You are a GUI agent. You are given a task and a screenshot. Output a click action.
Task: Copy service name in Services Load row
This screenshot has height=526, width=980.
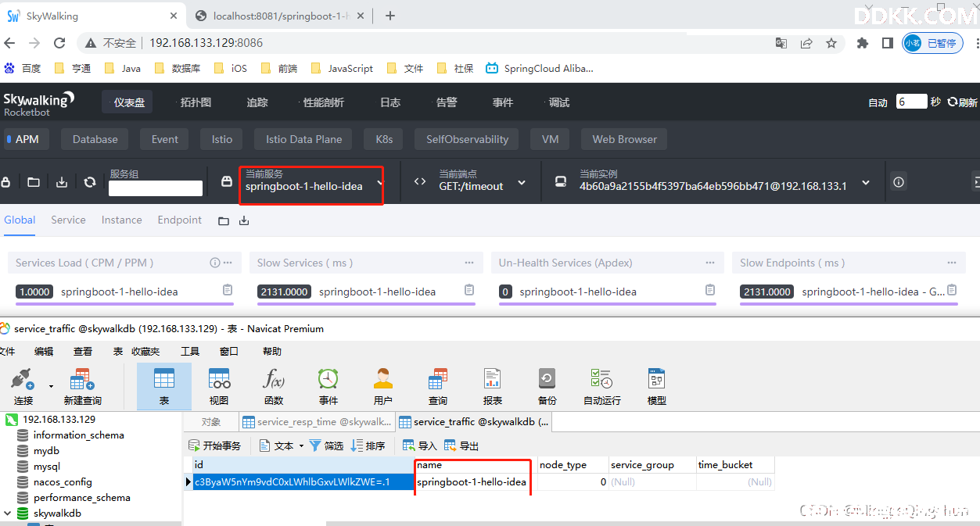(228, 290)
